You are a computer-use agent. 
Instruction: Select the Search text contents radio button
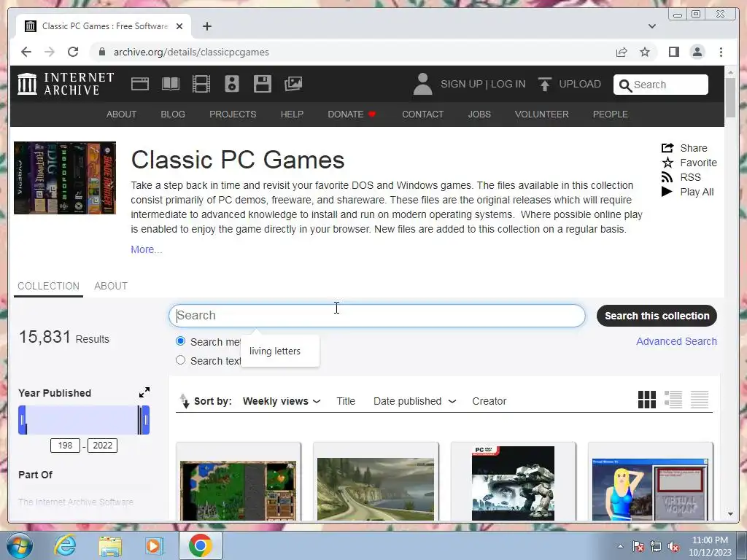181,360
